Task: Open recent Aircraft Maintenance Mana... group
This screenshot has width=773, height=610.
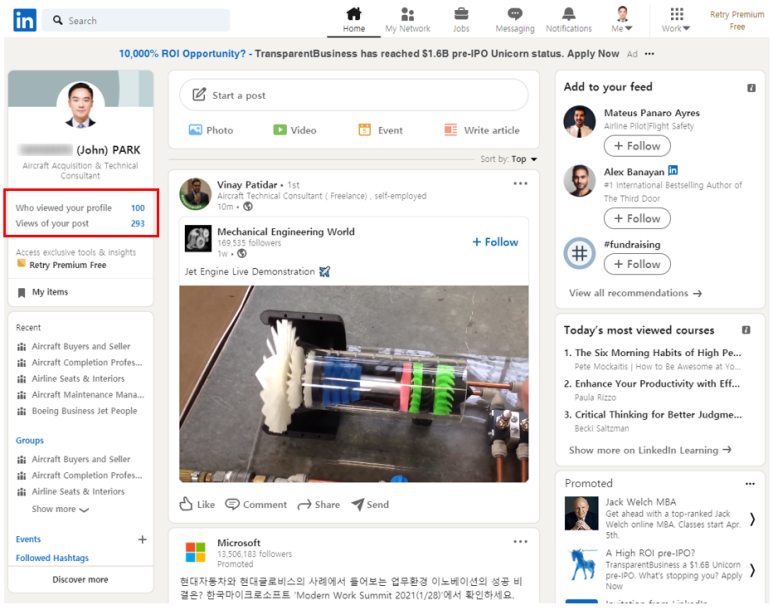Action: (x=88, y=395)
